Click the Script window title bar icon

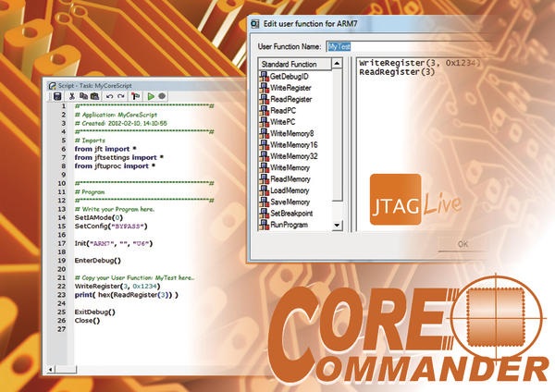click(x=53, y=85)
